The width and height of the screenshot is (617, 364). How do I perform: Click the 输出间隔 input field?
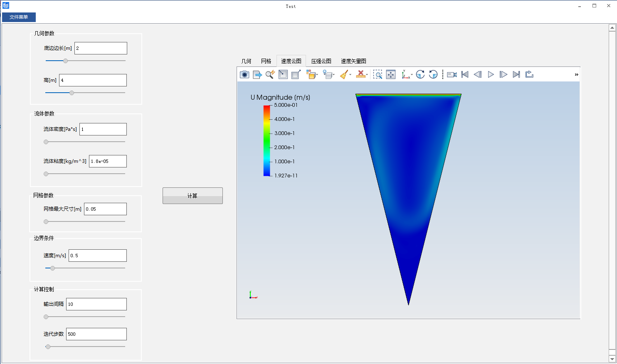pos(96,304)
